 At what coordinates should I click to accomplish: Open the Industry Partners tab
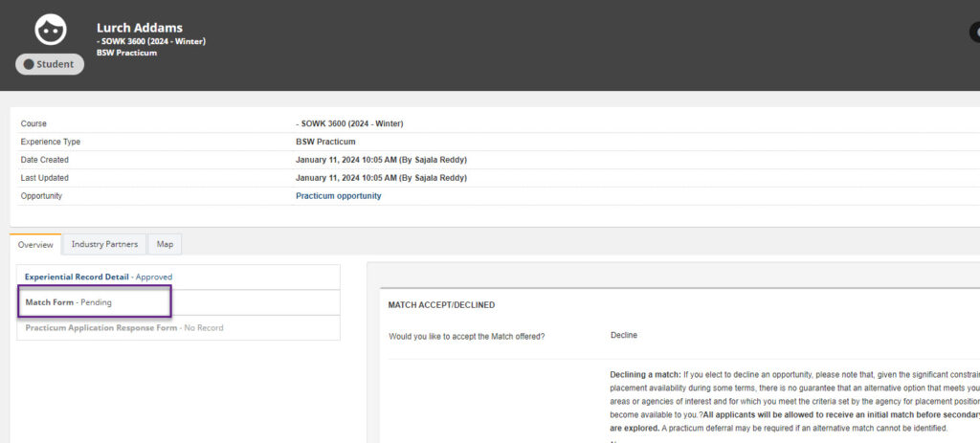point(104,244)
